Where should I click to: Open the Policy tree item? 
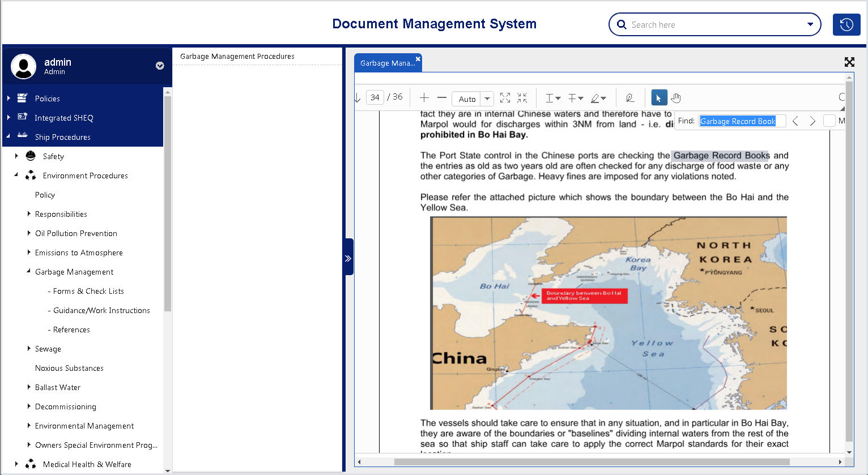click(x=45, y=195)
